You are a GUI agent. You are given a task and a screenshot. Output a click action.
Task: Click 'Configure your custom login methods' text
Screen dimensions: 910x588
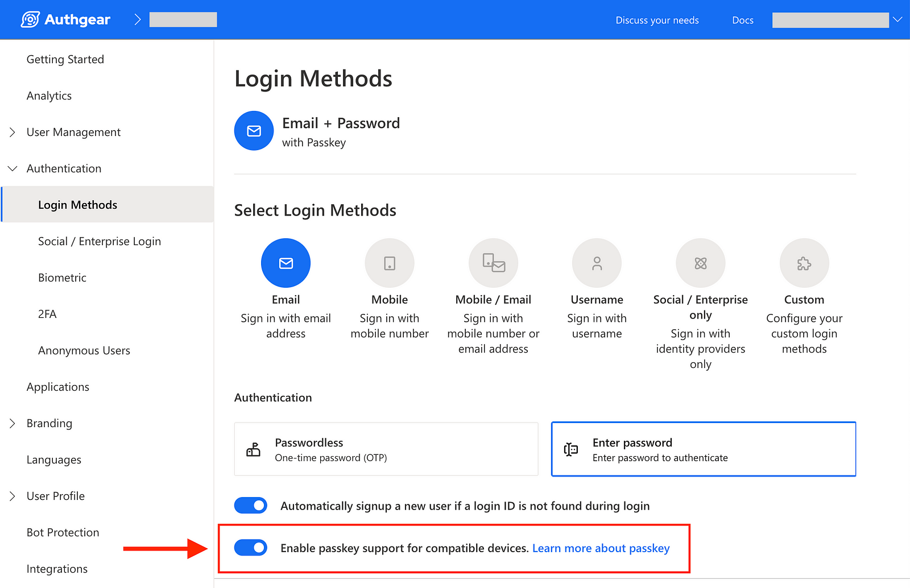coord(804,333)
